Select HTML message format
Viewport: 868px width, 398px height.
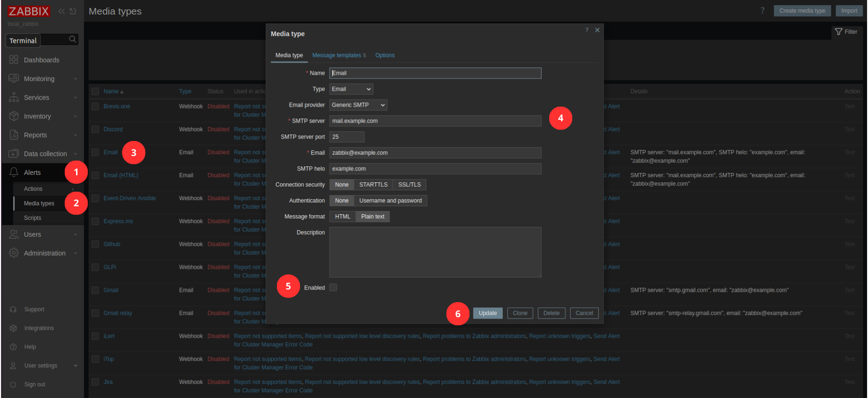(x=343, y=217)
